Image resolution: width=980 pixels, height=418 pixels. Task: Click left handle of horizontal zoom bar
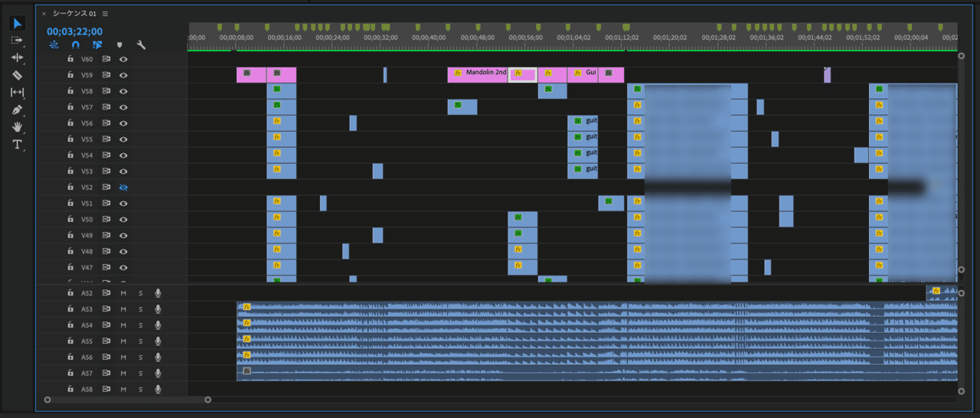coord(47,399)
